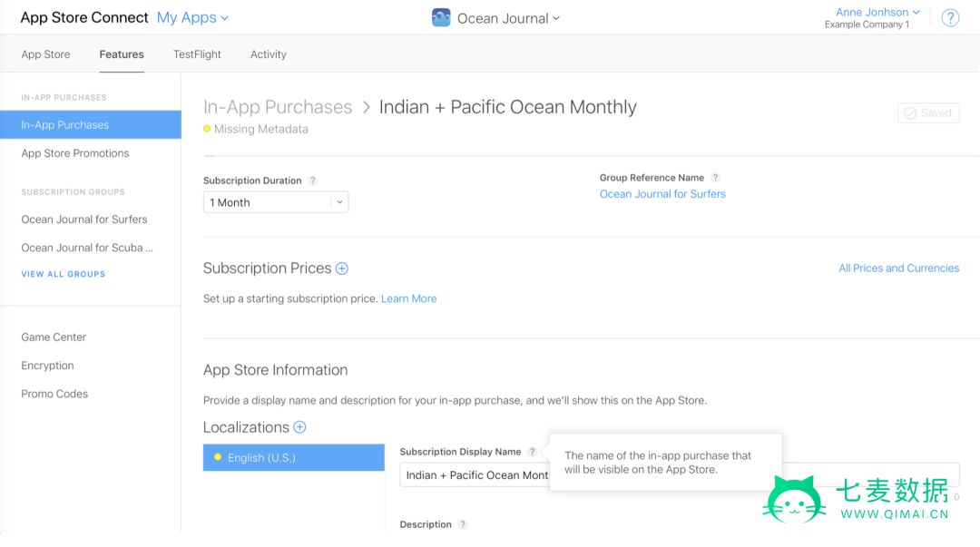Image resolution: width=980 pixels, height=547 pixels.
Task: Open the 1 Month duration dropdown
Action: (276, 202)
